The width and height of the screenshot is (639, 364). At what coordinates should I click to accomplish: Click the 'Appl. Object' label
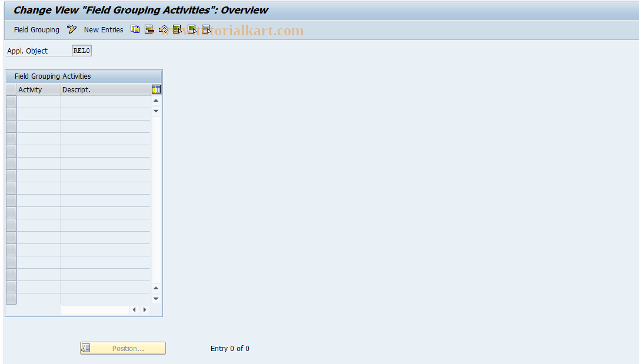pos(27,51)
